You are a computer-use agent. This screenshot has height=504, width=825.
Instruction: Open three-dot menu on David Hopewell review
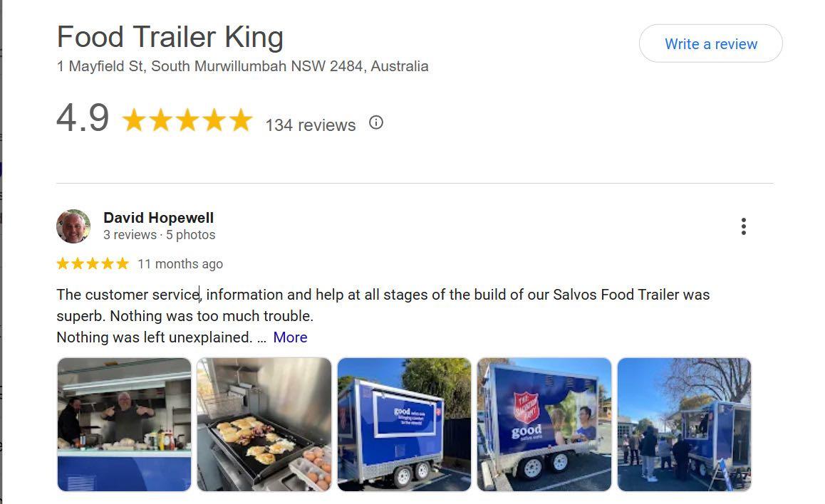[743, 226]
